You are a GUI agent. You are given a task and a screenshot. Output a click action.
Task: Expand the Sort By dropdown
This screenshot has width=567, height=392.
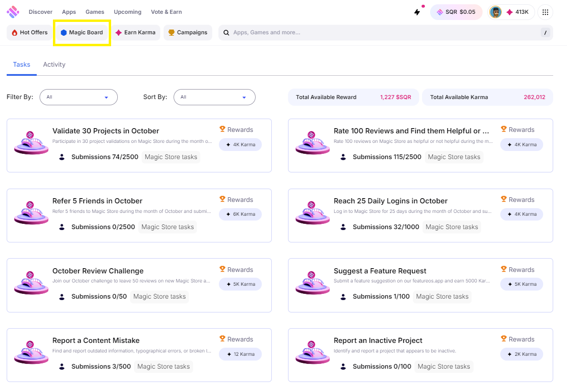coord(215,97)
